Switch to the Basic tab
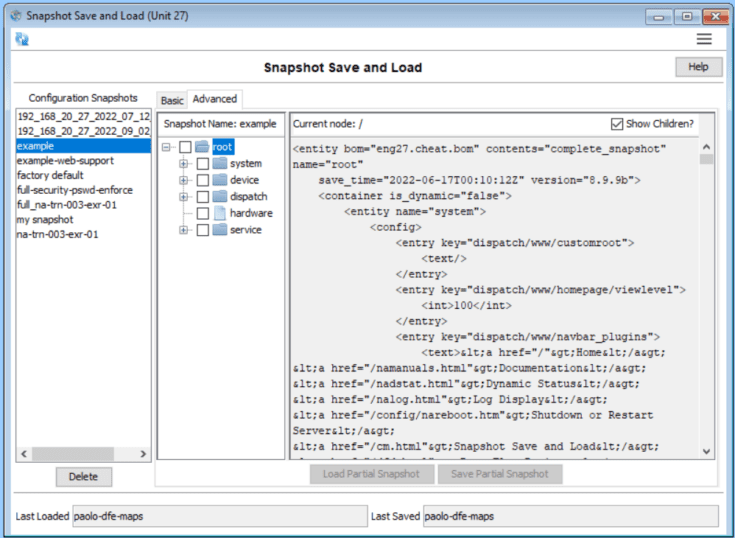The image size is (735, 538). 172,100
